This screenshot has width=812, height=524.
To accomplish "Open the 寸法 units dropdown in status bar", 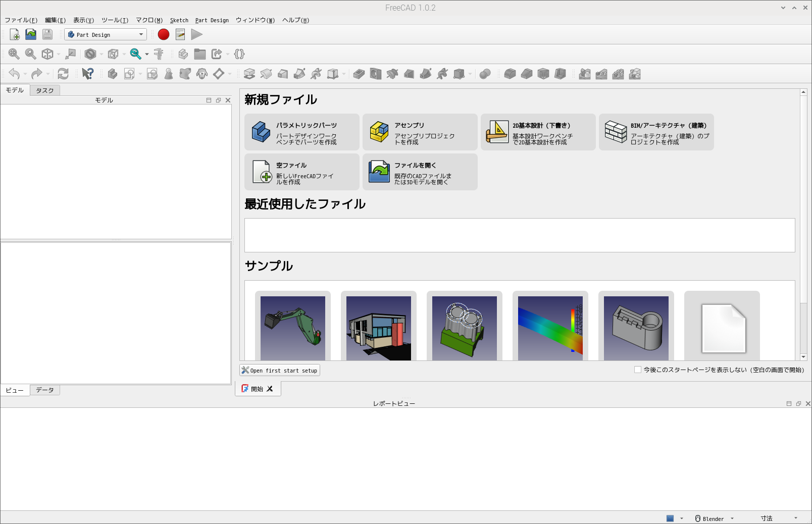I will [x=779, y=518].
